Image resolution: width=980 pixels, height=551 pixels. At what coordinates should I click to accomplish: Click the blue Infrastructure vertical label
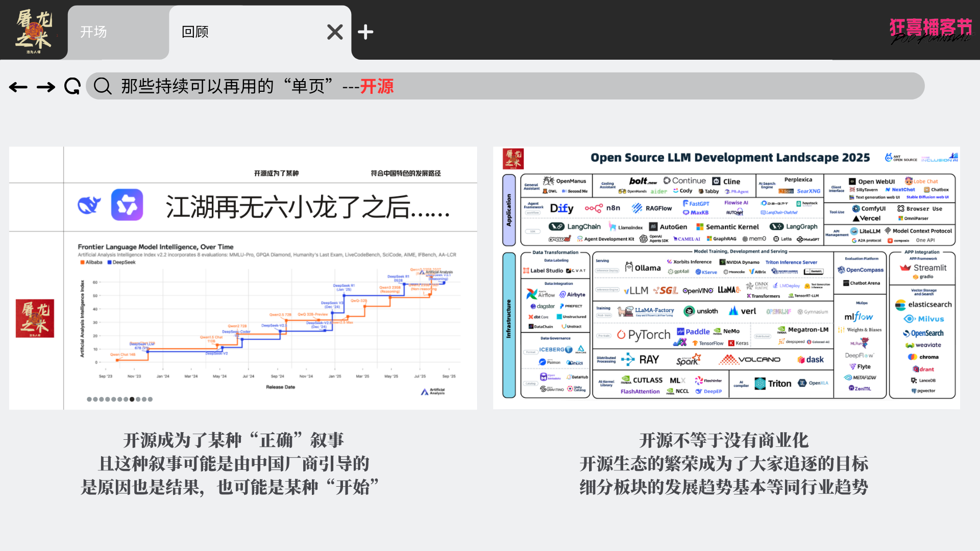509,325
